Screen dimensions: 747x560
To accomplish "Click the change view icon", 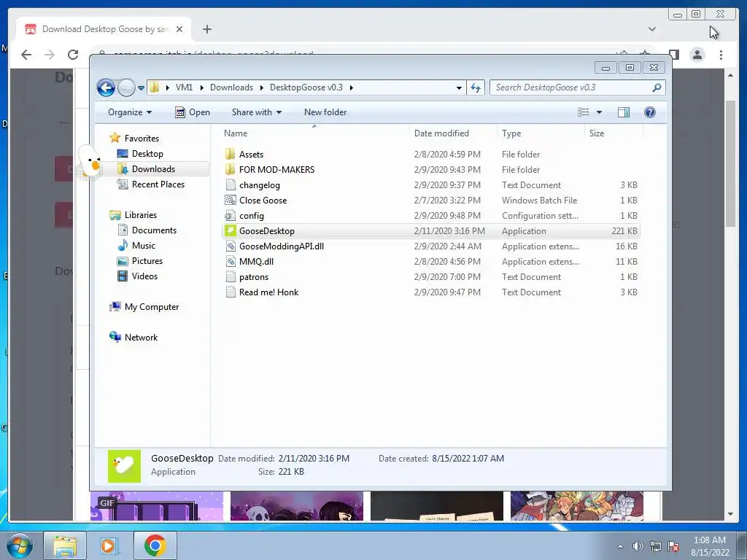I will point(584,112).
